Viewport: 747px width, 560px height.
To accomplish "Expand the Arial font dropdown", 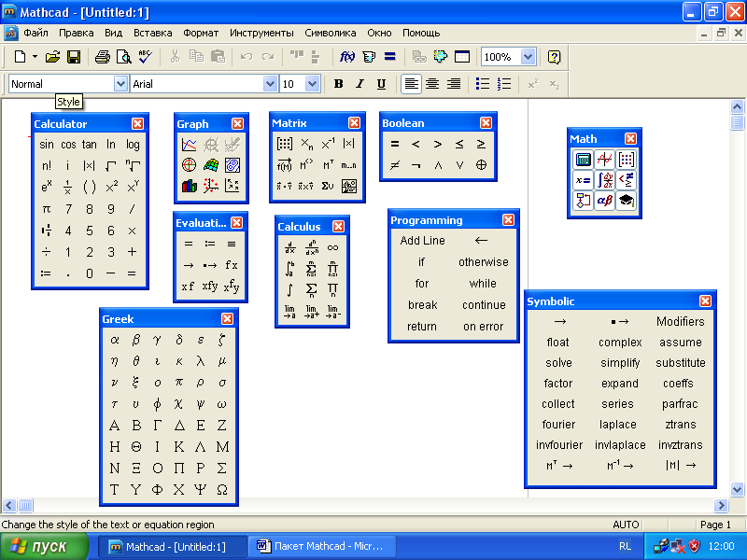I will pos(270,84).
